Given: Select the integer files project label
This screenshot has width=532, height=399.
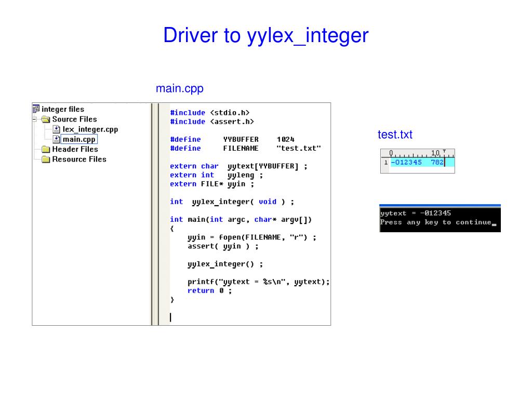Looking at the screenshot, I should pos(63,109).
